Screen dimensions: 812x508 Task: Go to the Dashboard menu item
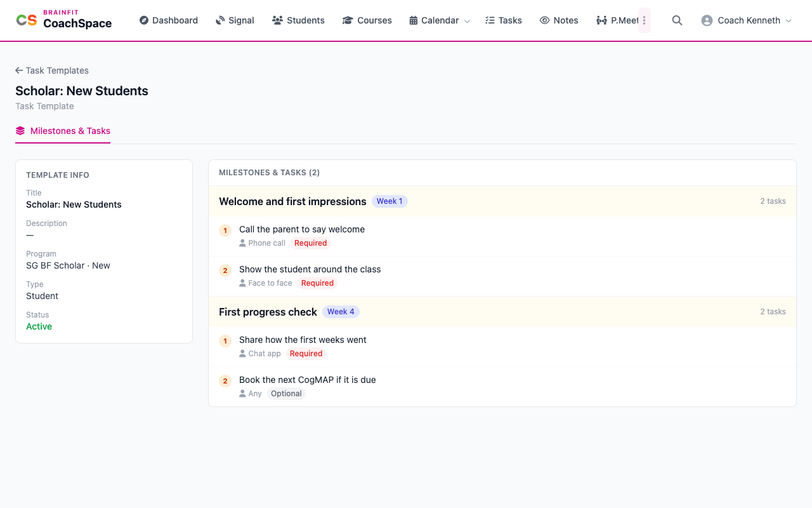pyautogui.click(x=169, y=20)
